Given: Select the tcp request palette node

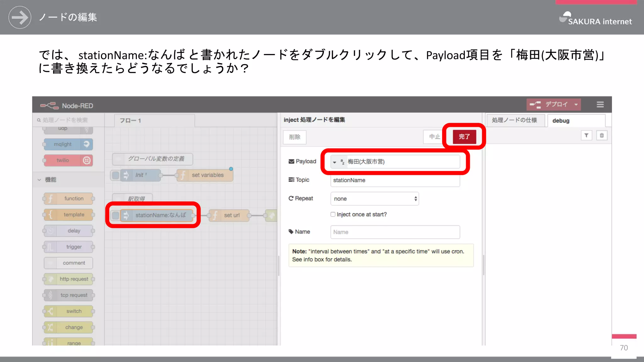Looking at the screenshot, I should tap(69, 295).
